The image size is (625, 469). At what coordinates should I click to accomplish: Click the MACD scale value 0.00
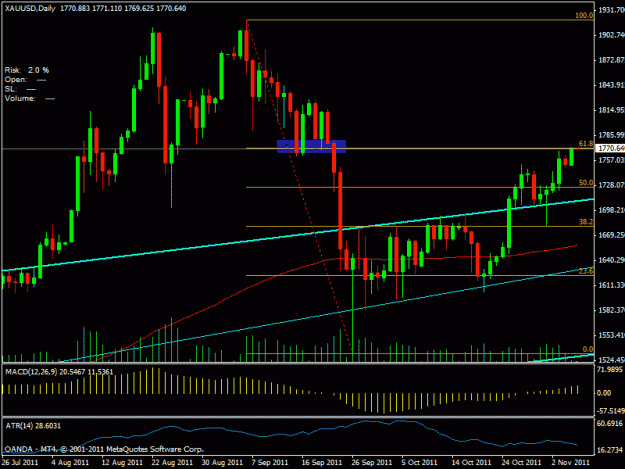tap(604, 393)
